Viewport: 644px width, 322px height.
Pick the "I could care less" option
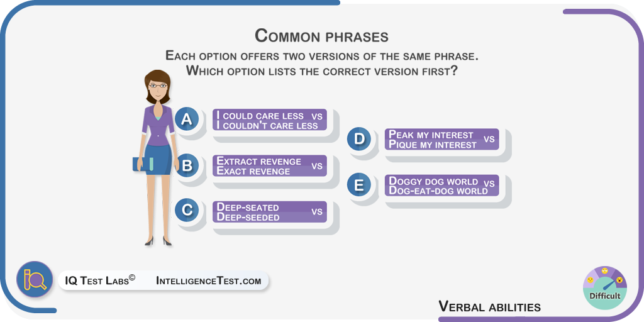[x=269, y=120]
